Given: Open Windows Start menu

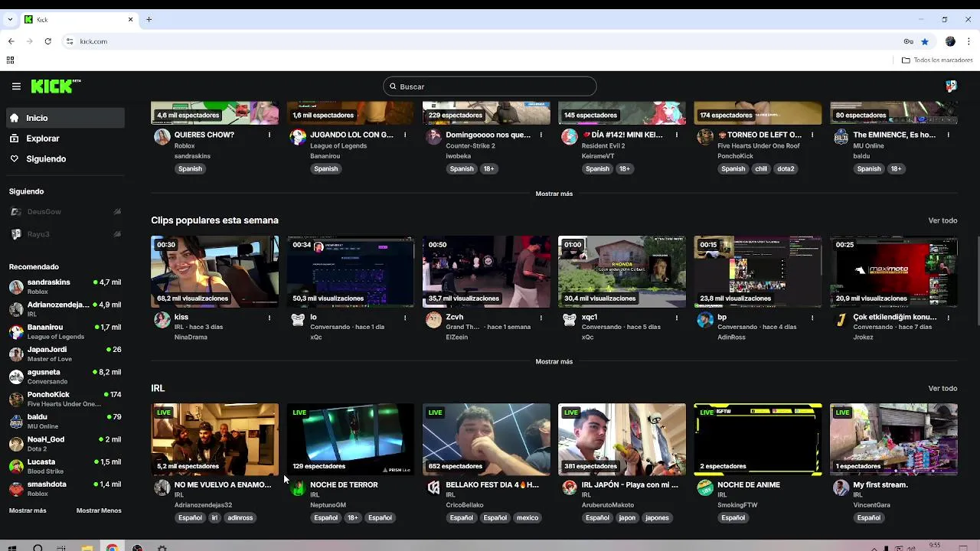Looking at the screenshot, I should coord(12,548).
